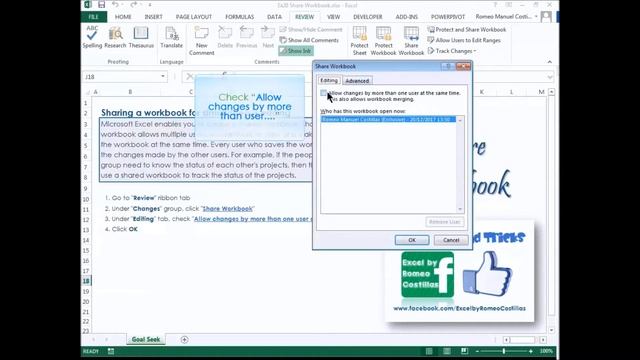This screenshot has height=360, width=640.
Task: Run the Spelling check
Action: click(92, 37)
